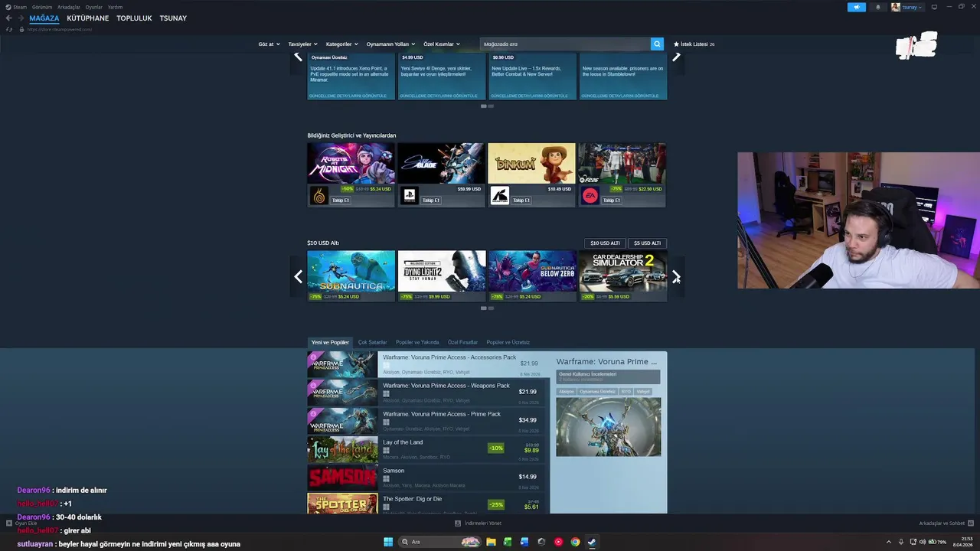Viewport: 980px width, 551px height.
Task: Go to TOPLULUK tab
Action: 134,18
